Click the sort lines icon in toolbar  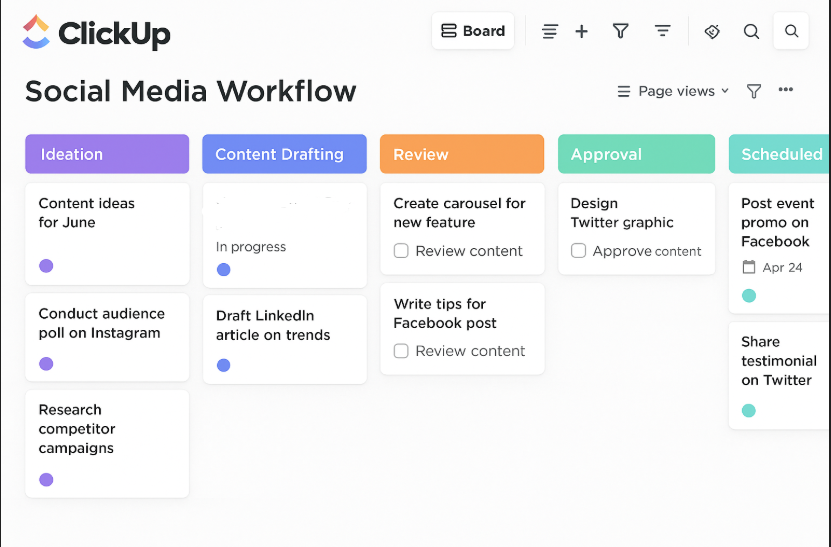tap(662, 32)
